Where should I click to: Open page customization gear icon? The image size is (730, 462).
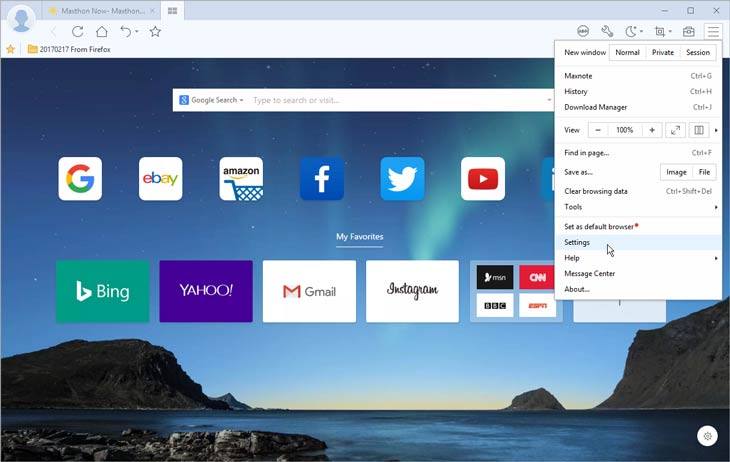[707, 436]
